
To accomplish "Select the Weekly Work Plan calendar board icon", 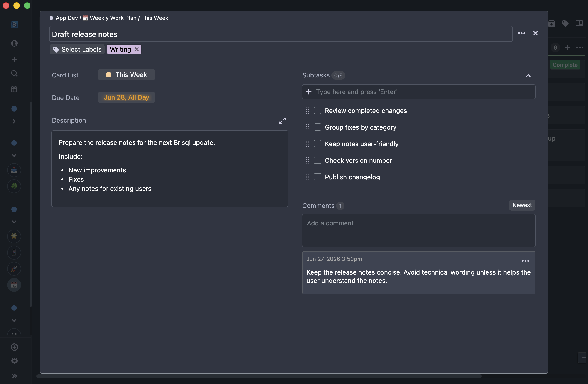I will click(14, 285).
